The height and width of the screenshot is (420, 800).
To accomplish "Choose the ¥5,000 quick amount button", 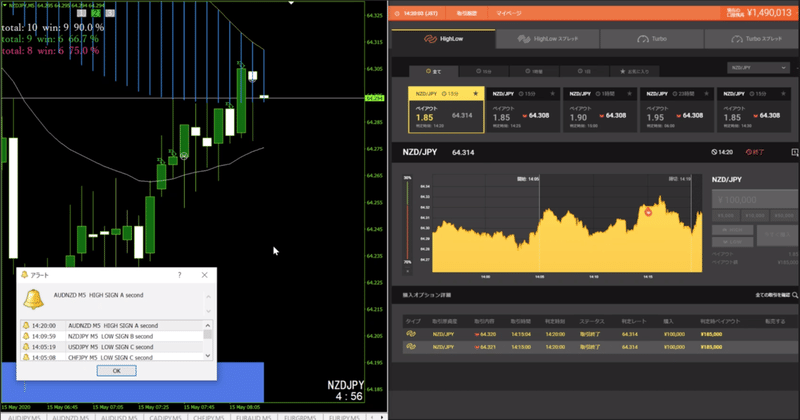I will pos(726,215).
